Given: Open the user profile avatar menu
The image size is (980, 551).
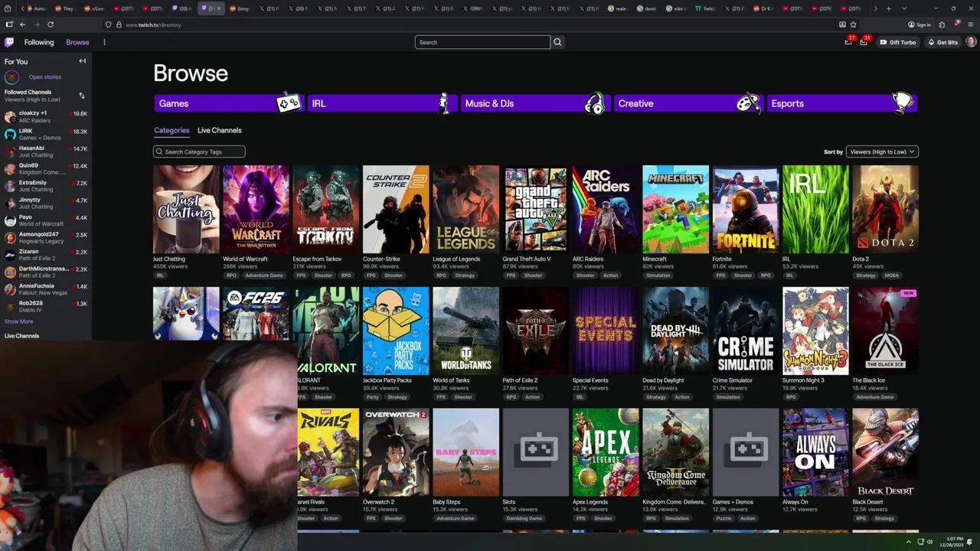Looking at the screenshot, I should click(971, 42).
